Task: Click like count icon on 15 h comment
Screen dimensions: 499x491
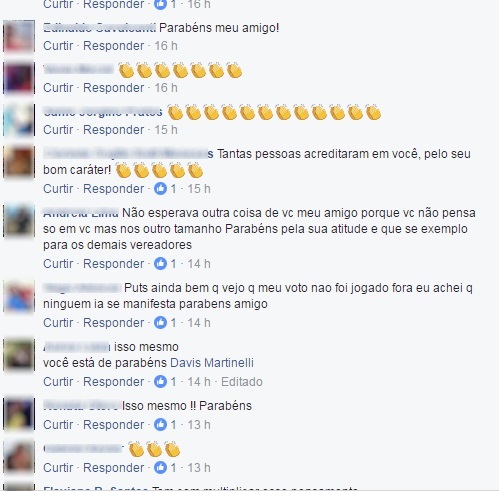Action: point(160,189)
